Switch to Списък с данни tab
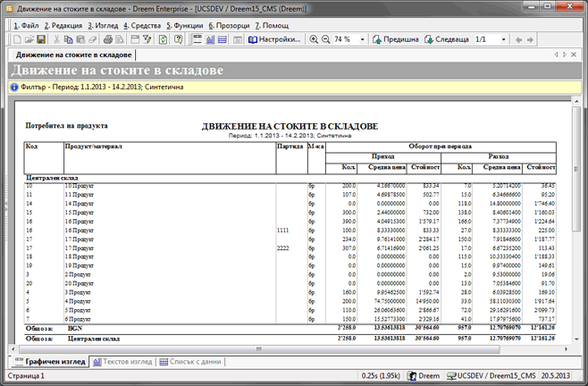Viewport: 588px width, 386px height. point(191,362)
